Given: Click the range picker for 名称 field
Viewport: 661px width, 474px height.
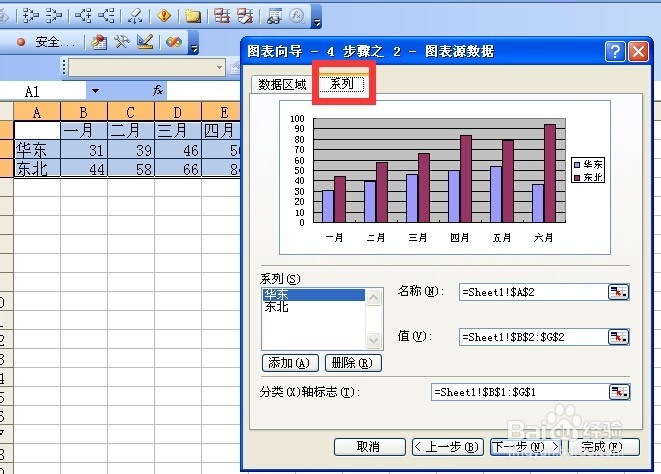Looking at the screenshot, I should pos(618,292).
